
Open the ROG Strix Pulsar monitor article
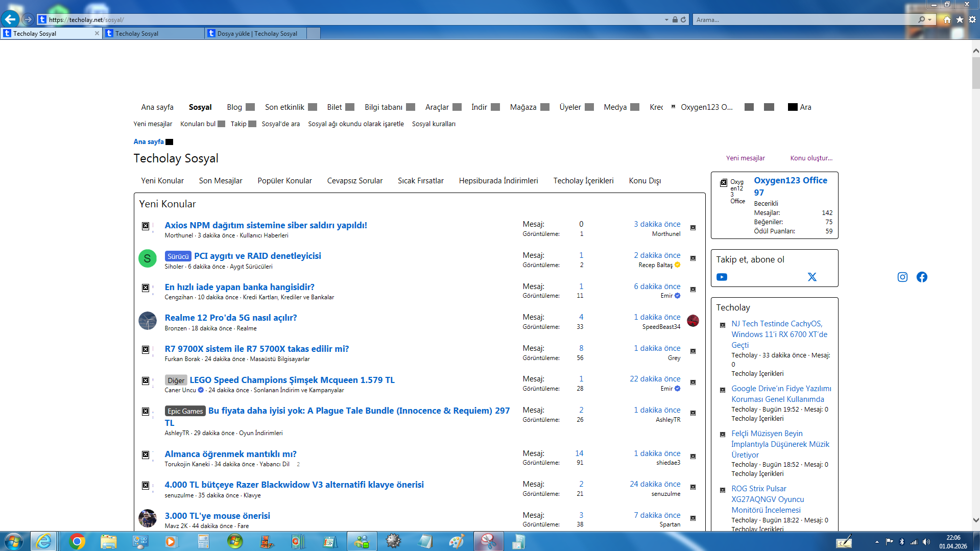[x=768, y=499]
